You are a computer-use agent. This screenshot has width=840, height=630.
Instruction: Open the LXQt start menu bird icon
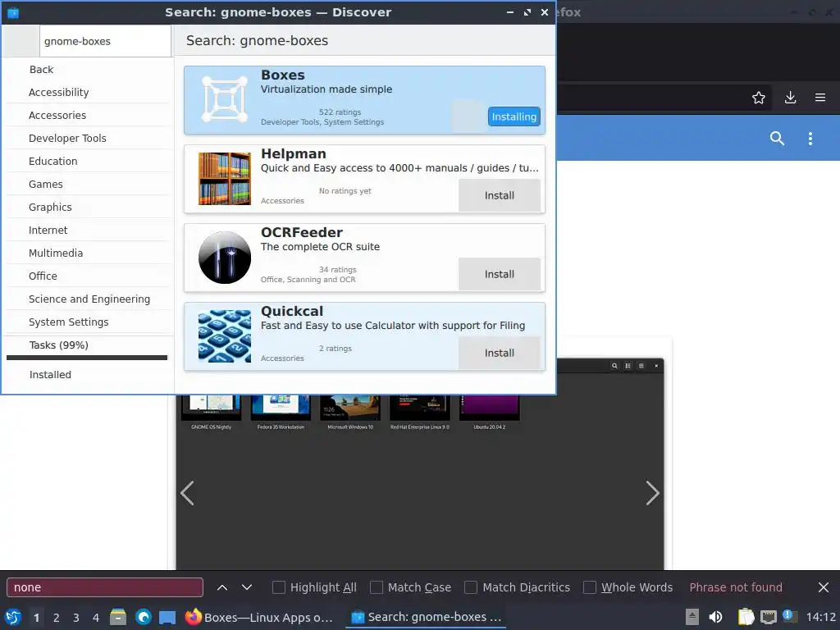[13, 617]
